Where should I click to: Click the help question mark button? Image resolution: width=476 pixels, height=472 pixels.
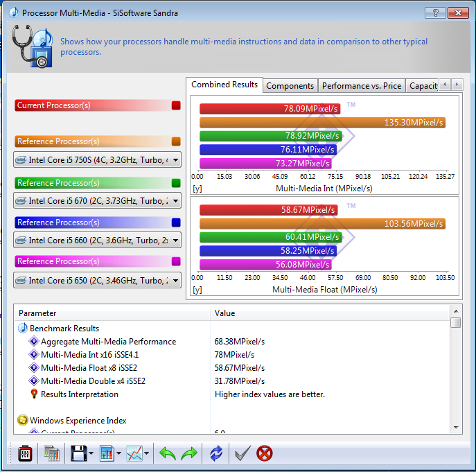435,12
